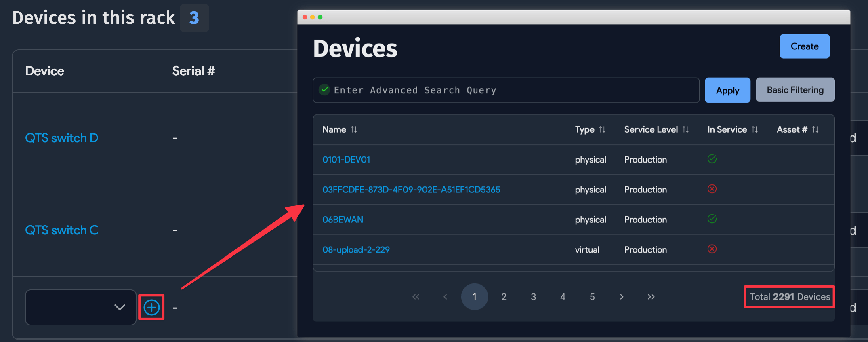This screenshot has height=342, width=868.
Task: Open the device selection dropdown
Action: coord(80,307)
